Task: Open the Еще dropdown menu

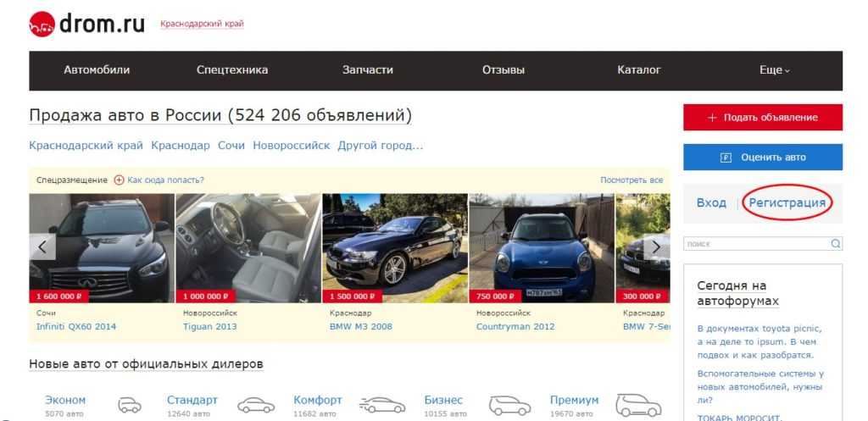Action: pos(775,70)
